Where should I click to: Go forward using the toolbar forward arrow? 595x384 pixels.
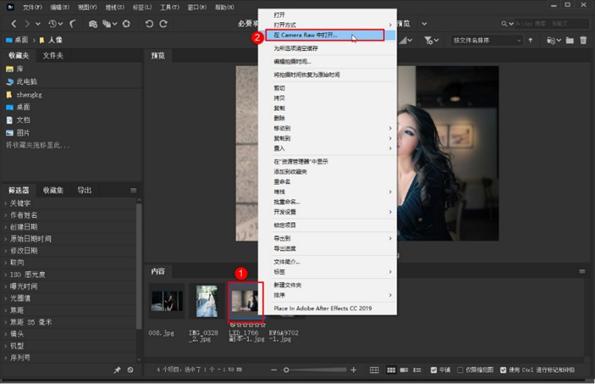click(27, 24)
